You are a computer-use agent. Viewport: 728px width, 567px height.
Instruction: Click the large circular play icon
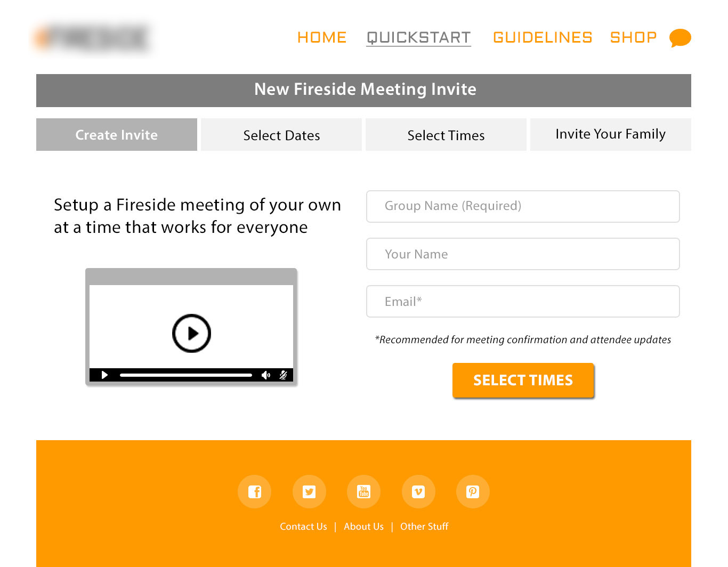pyautogui.click(x=191, y=333)
